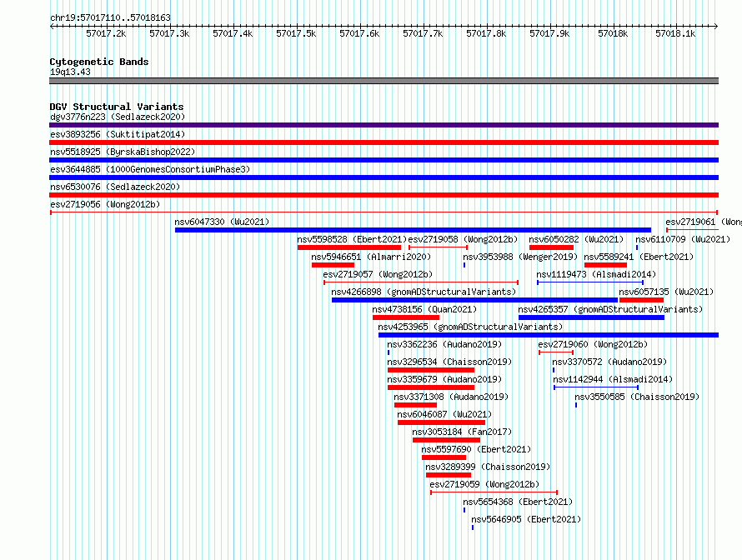Click the blue nsv4253965 feature bar
742x560 pixels.
click(549, 335)
